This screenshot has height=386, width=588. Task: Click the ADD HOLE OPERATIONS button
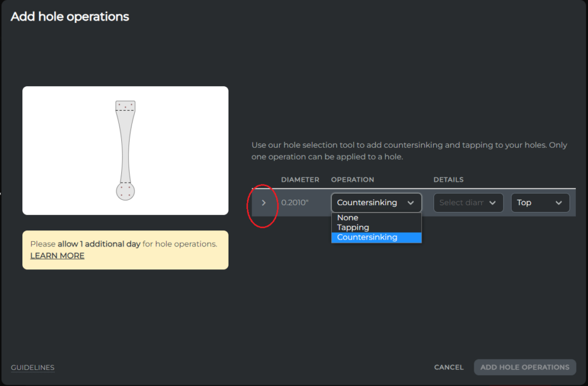524,367
